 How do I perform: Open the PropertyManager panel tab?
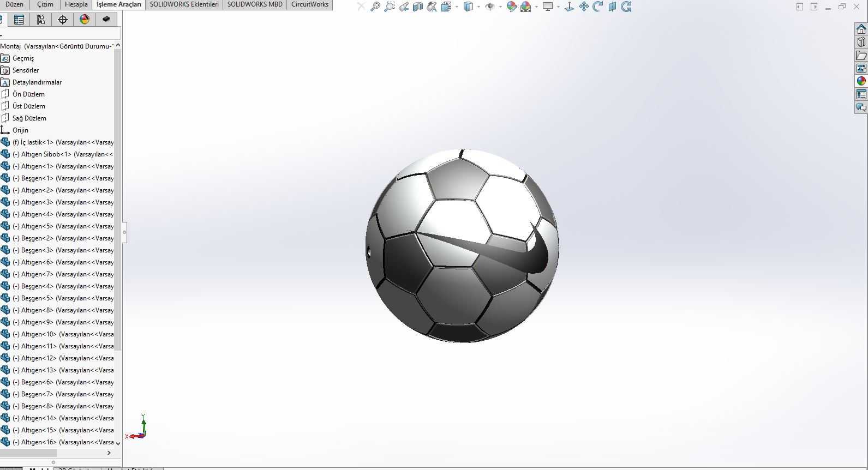[x=19, y=20]
